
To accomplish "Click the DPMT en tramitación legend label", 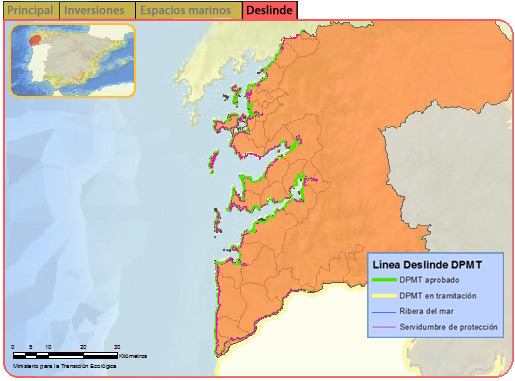I will click(x=438, y=296).
